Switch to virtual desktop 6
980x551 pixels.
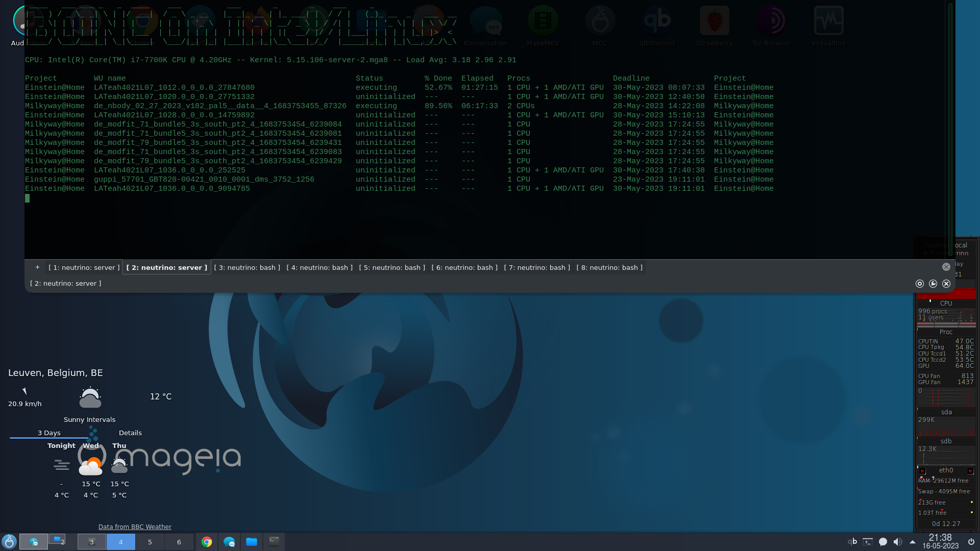pos(179,542)
